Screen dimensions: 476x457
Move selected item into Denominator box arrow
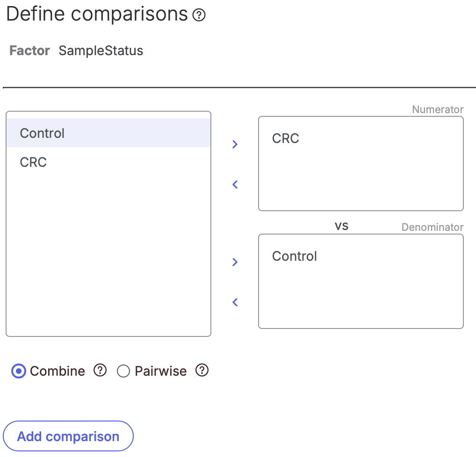(x=235, y=262)
